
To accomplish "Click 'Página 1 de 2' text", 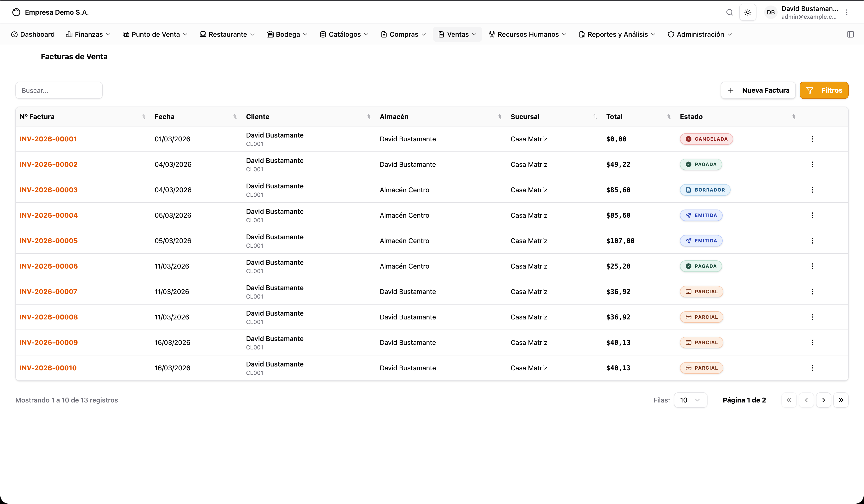I will pyautogui.click(x=744, y=400).
